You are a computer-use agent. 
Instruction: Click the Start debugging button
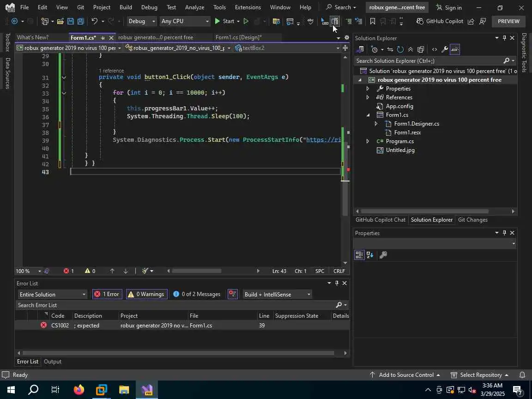[x=224, y=21]
